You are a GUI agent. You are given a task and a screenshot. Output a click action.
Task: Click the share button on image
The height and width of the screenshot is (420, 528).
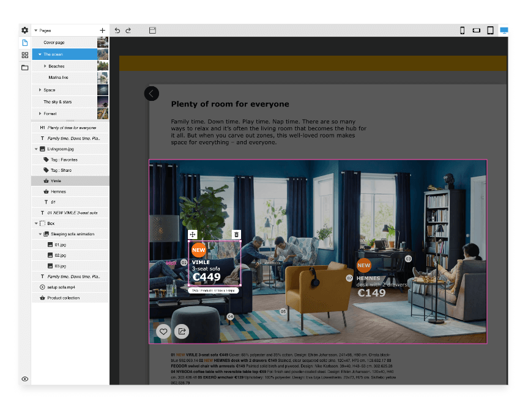pos(182,331)
